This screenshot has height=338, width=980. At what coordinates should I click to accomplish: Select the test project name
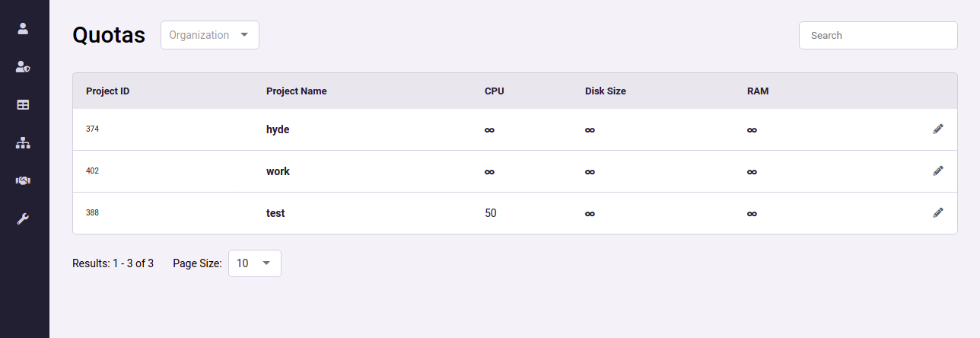click(x=275, y=213)
